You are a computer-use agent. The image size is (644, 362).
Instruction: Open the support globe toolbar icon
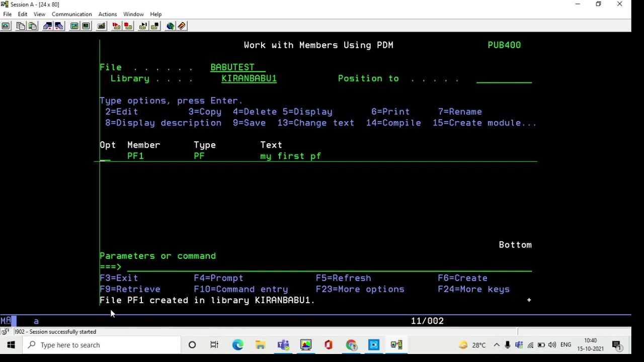click(170, 26)
